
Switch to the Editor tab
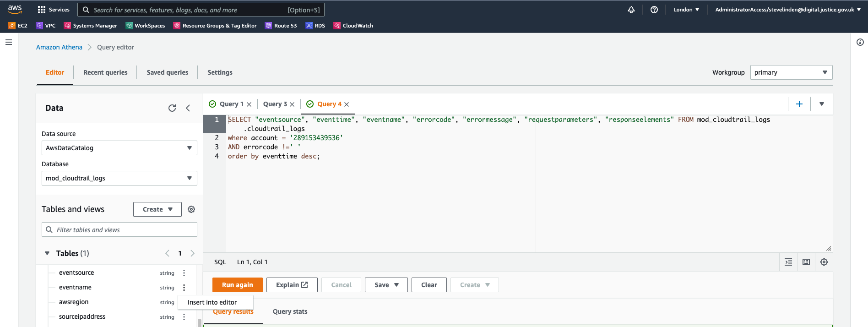pyautogui.click(x=55, y=72)
